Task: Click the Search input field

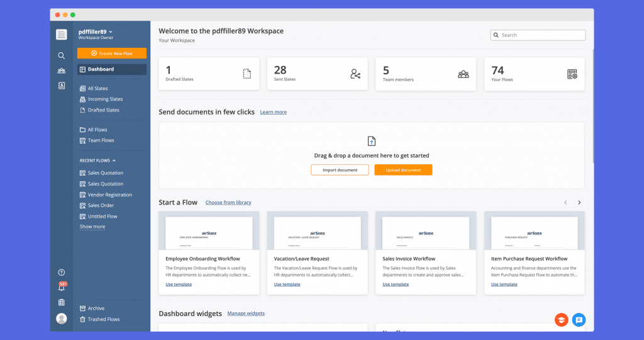Action: point(538,35)
